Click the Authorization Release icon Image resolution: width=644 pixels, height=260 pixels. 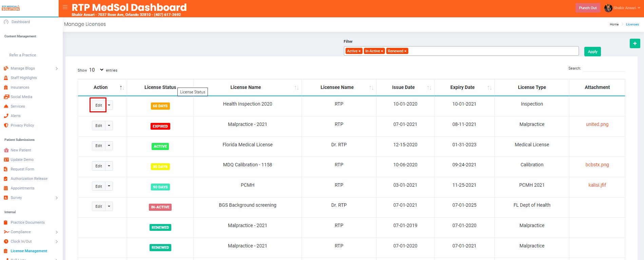pyautogui.click(x=6, y=179)
